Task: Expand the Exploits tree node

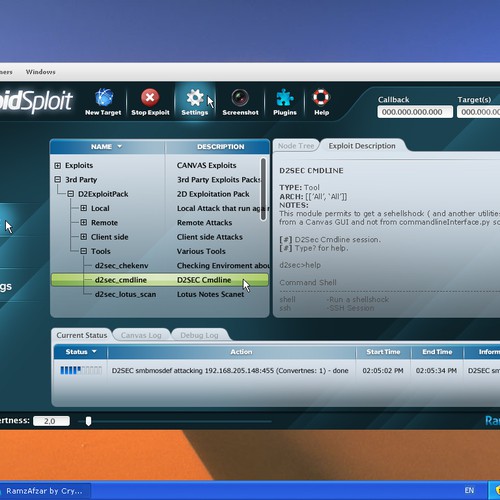Action: (x=58, y=165)
